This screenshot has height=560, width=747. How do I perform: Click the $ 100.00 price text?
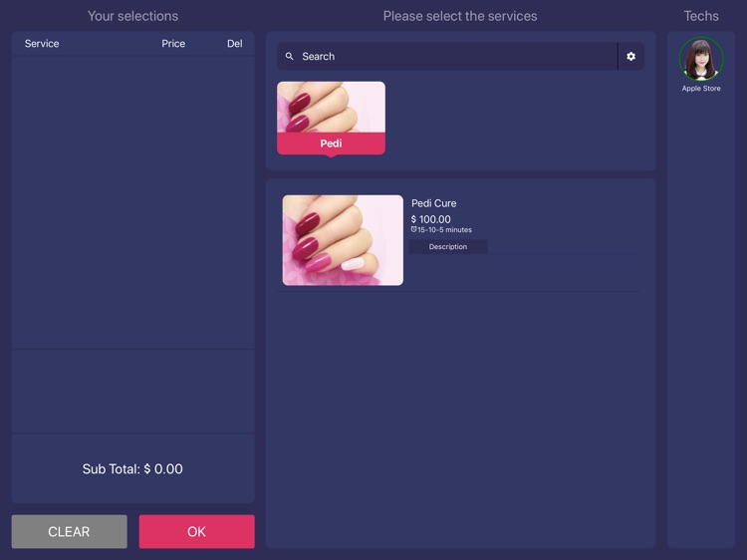pyautogui.click(x=430, y=219)
